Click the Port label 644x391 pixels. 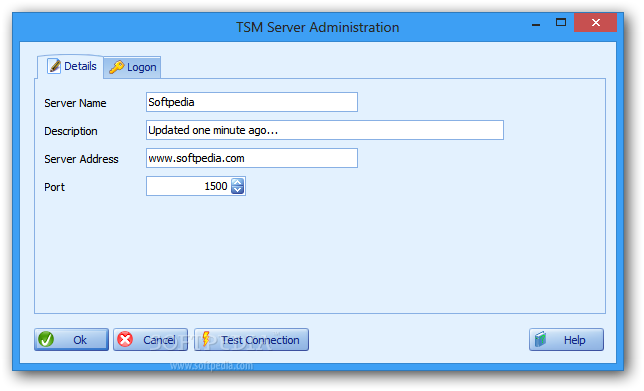pyautogui.click(x=55, y=187)
